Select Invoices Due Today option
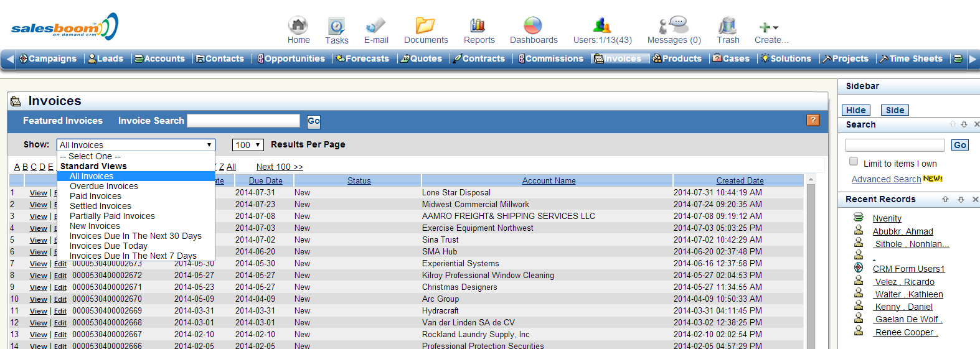This screenshot has width=980, height=349. [108, 246]
